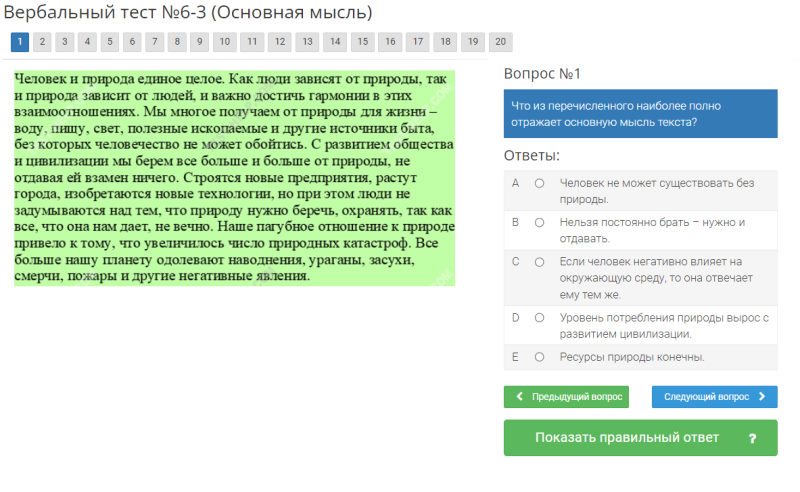Screen dimensions: 800x492
Task: Go to question 10 tab
Action: point(224,42)
